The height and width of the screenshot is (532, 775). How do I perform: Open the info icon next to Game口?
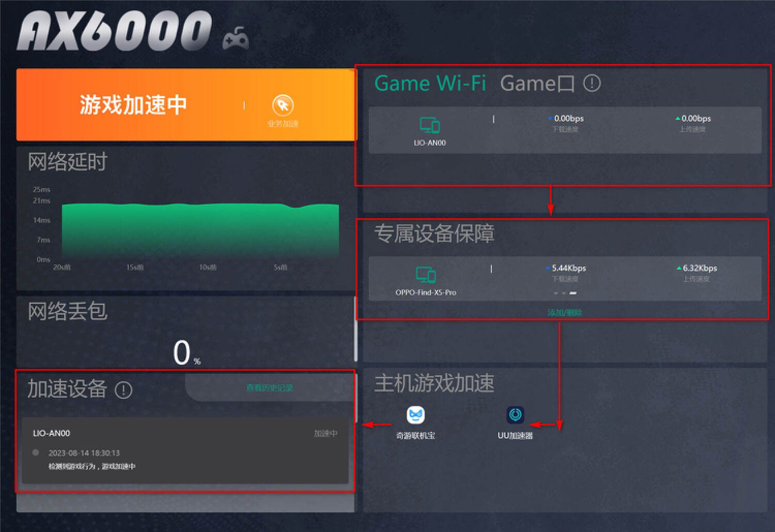tap(592, 83)
